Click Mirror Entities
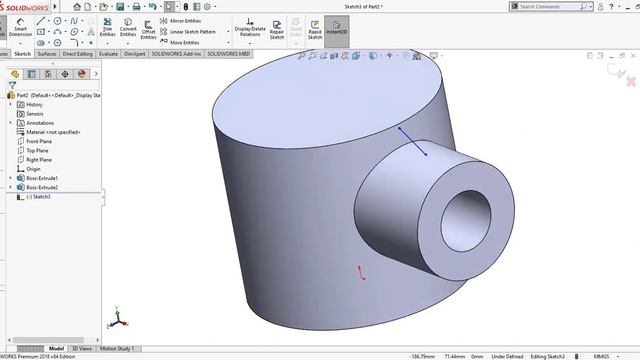Screen dimensions: 640x360 tap(181, 21)
